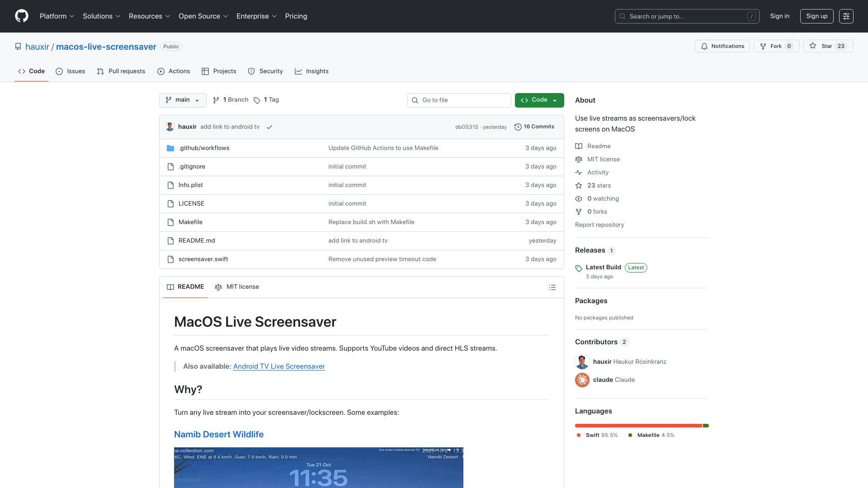
Task: Switch to the Actions tab
Action: [174, 71]
